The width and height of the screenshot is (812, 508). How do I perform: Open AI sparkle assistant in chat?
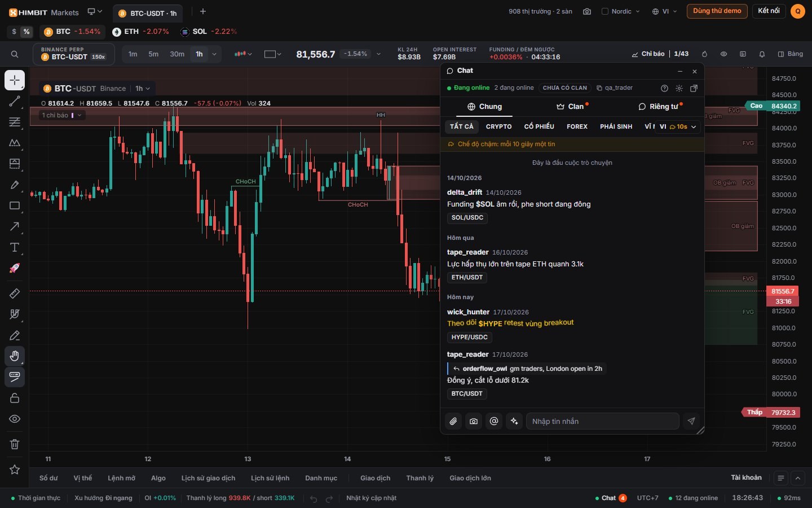click(514, 421)
